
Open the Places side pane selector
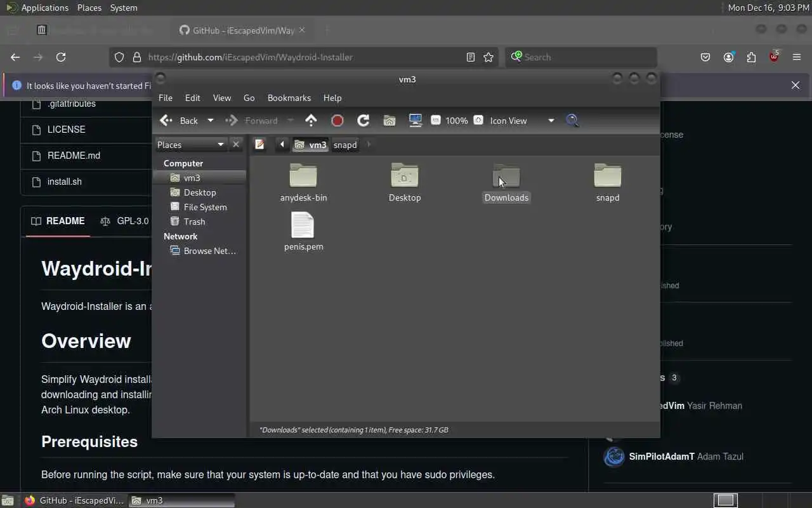(191, 145)
